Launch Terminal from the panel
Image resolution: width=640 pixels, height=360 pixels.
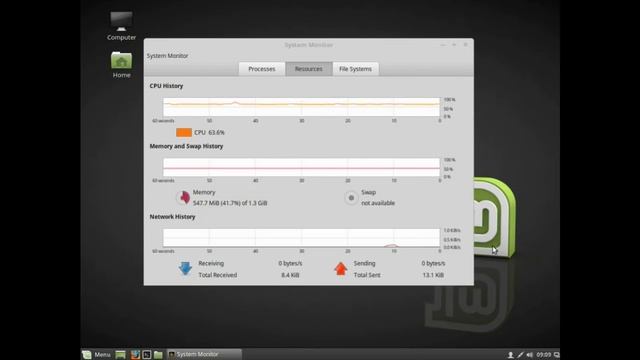[x=147, y=355]
